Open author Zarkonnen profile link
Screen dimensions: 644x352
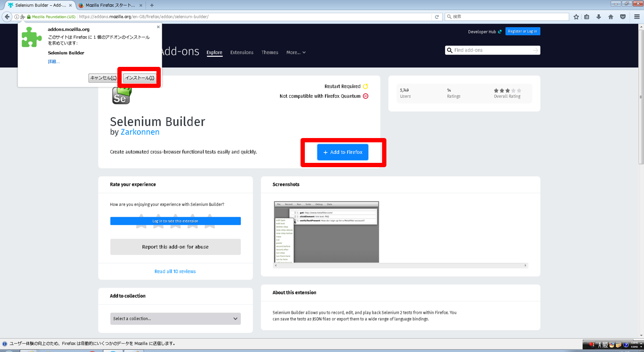(x=140, y=132)
